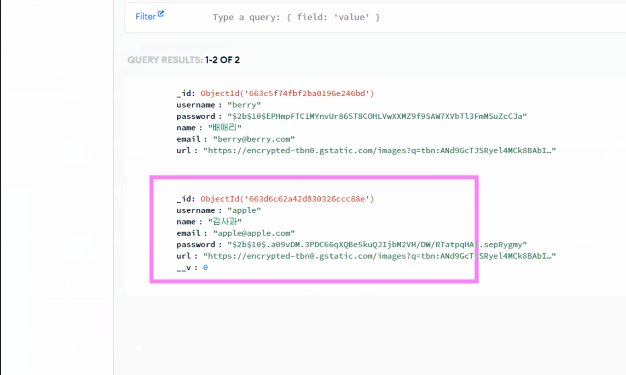
Task: Select the apple document url value
Action: coord(379,256)
